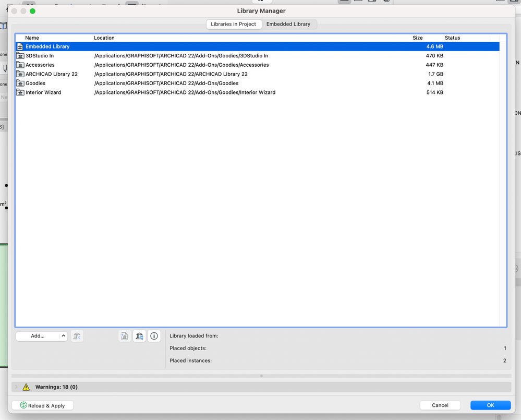This screenshot has height=420, width=521.
Task: Click the 3DStudio In folder icon
Action: tap(20, 56)
